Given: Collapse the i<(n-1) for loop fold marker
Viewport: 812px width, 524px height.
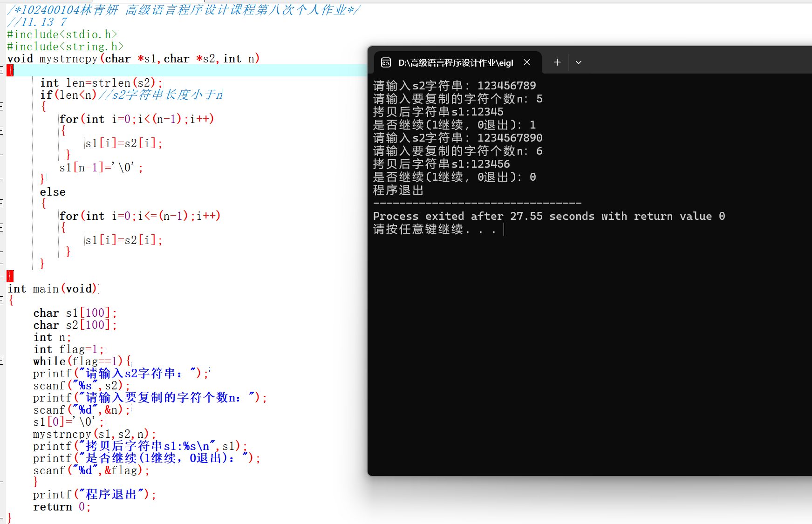Looking at the screenshot, I should click(1, 131).
